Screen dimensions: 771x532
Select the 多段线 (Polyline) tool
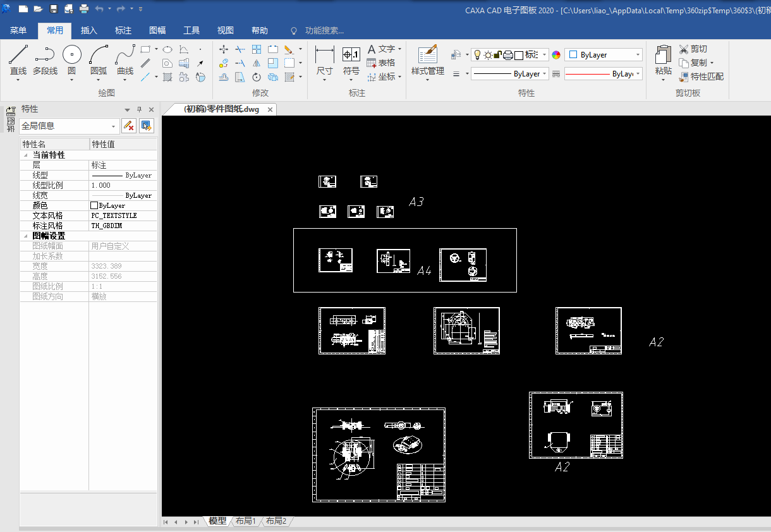coord(45,60)
